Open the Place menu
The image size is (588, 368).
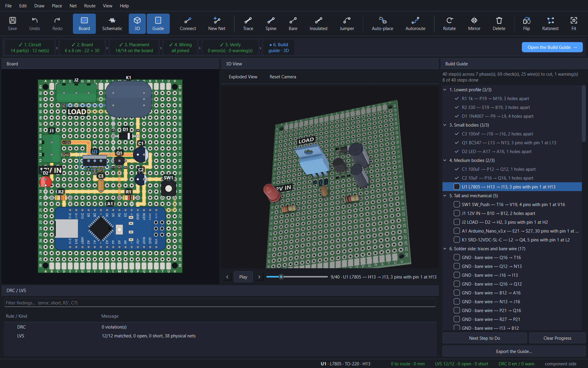click(x=57, y=6)
